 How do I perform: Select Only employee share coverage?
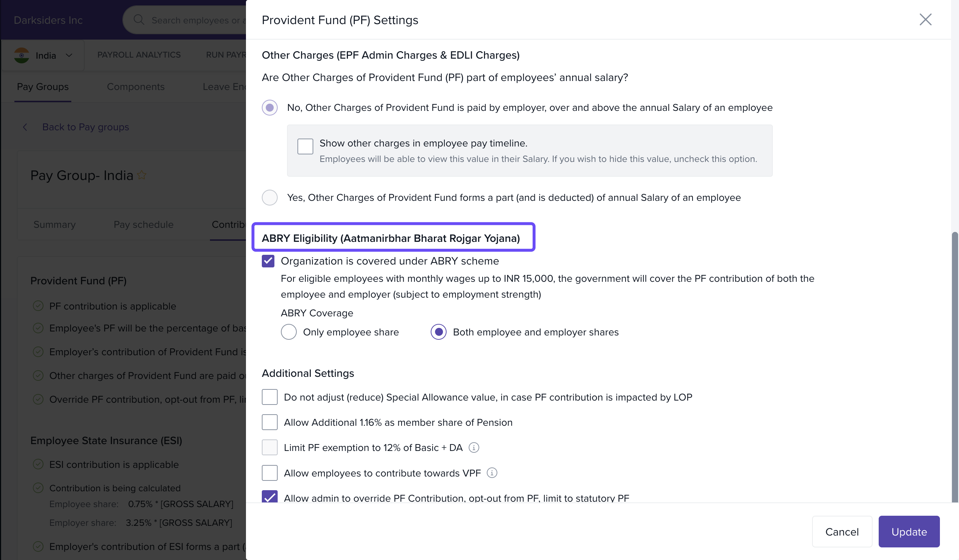coord(289,332)
